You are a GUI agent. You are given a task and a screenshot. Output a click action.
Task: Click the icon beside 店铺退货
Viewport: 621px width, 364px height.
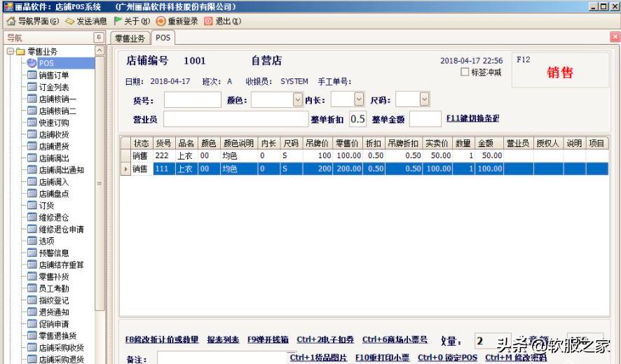coord(32,146)
